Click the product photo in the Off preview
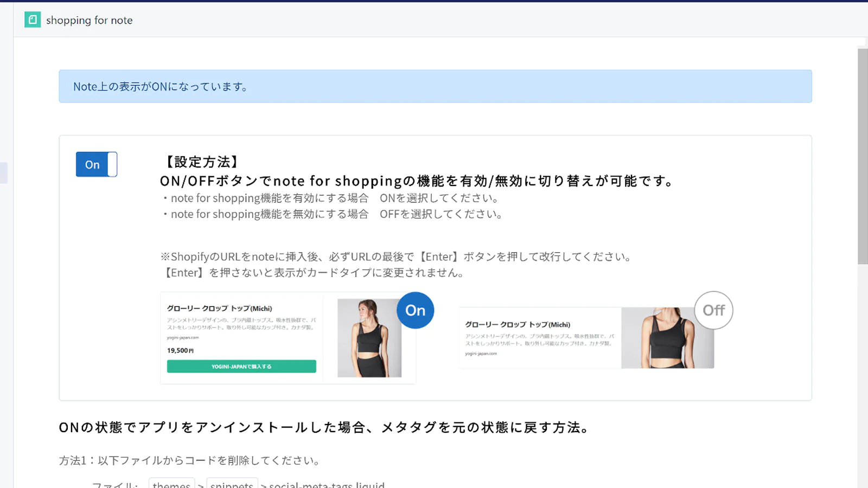868x488 pixels. pyautogui.click(x=667, y=338)
